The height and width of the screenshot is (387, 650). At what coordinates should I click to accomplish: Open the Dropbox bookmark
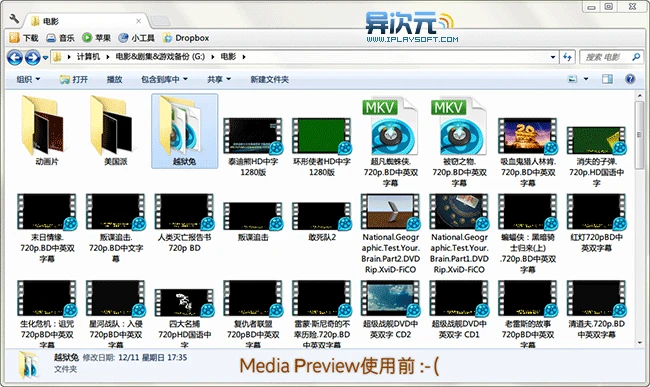[186, 38]
